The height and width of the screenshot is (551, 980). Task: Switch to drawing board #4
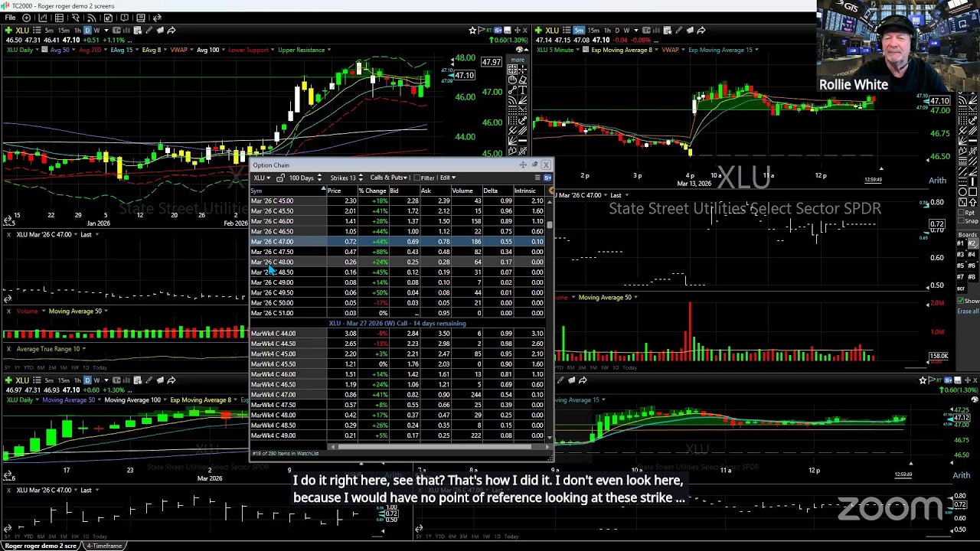click(972, 255)
